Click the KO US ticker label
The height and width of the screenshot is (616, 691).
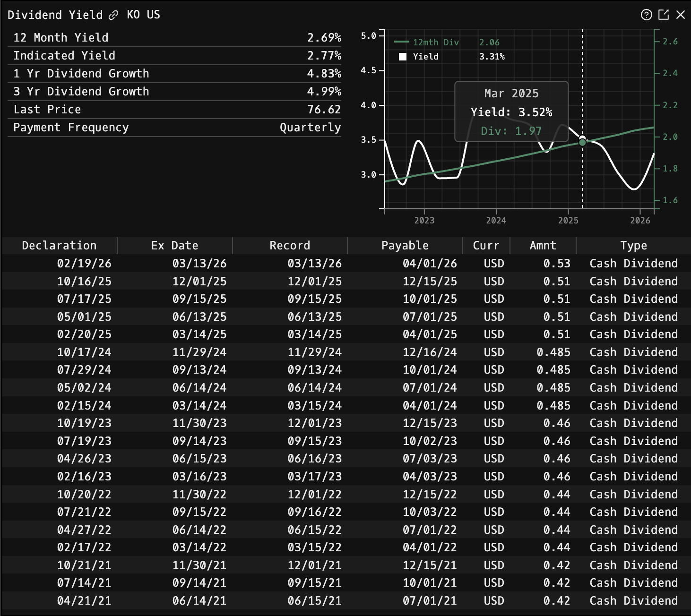(x=143, y=15)
